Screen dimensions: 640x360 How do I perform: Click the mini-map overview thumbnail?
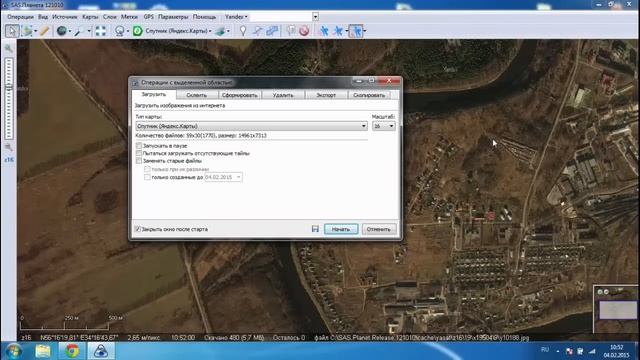click(616, 309)
